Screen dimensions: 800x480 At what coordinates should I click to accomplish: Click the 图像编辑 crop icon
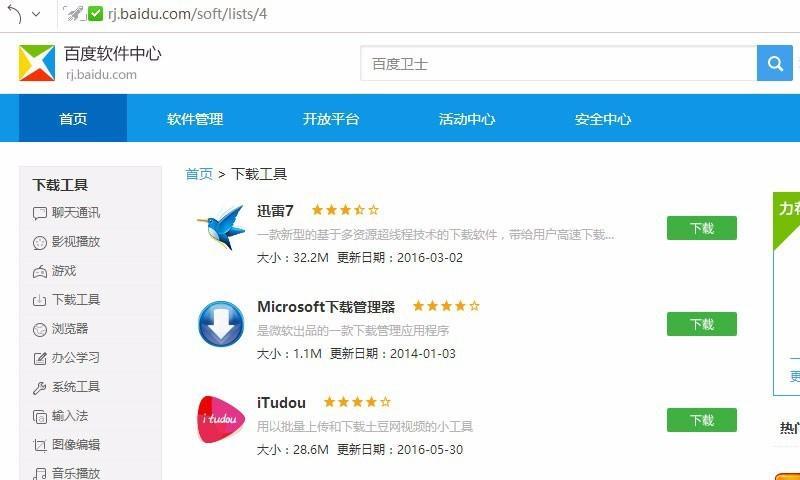click(x=39, y=446)
